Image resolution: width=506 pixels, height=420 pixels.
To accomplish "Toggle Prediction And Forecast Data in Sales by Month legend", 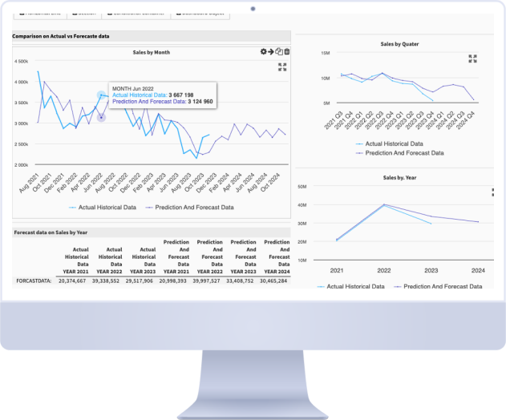I will tap(192, 207).
